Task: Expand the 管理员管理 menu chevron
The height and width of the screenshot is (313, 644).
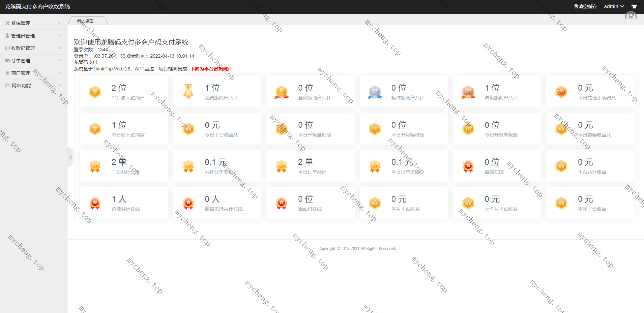Action: tap(60, 35)
